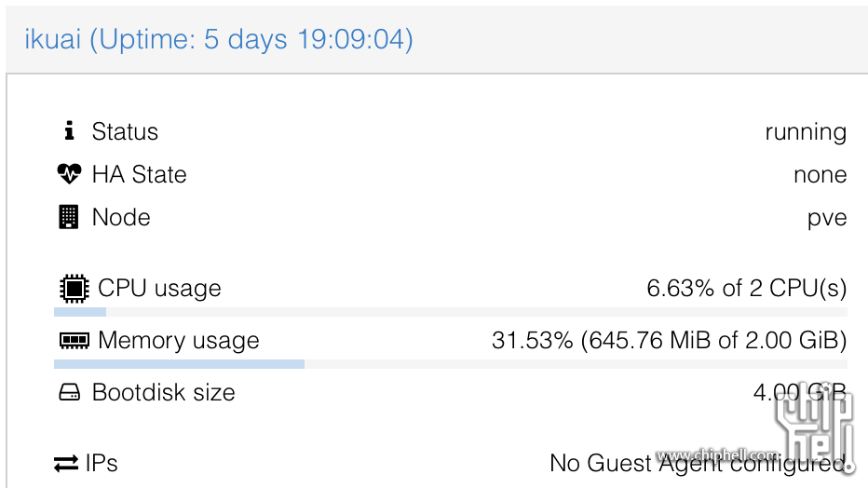Screen dimensions: 868x488
Task: Click the 4.00 GiB bootdisk value
Action: [800, 392]
